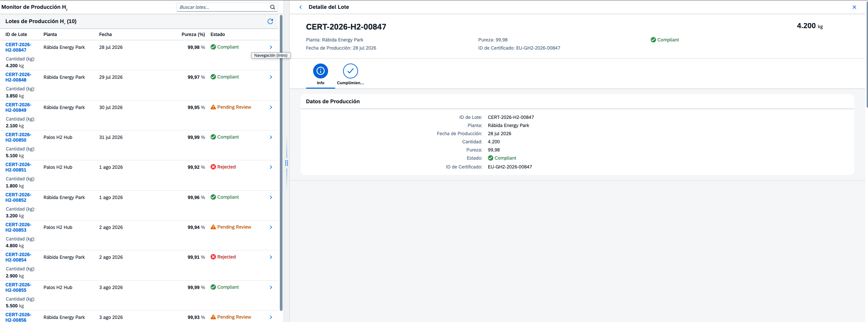868x322 pixels.
Task: Click purity value 99,99 % for lot 00850
Action: (x=196, y=137)
